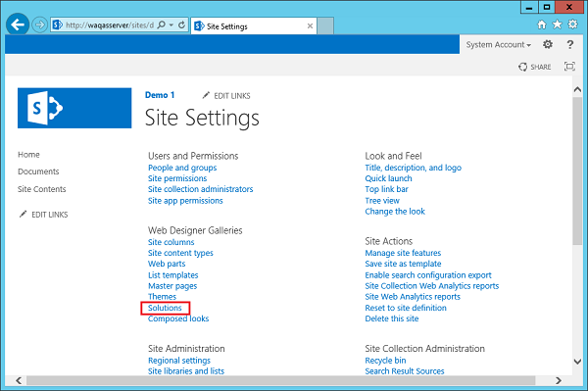
Task: Close the Site Settings tab
Action: tap(310, 25)
